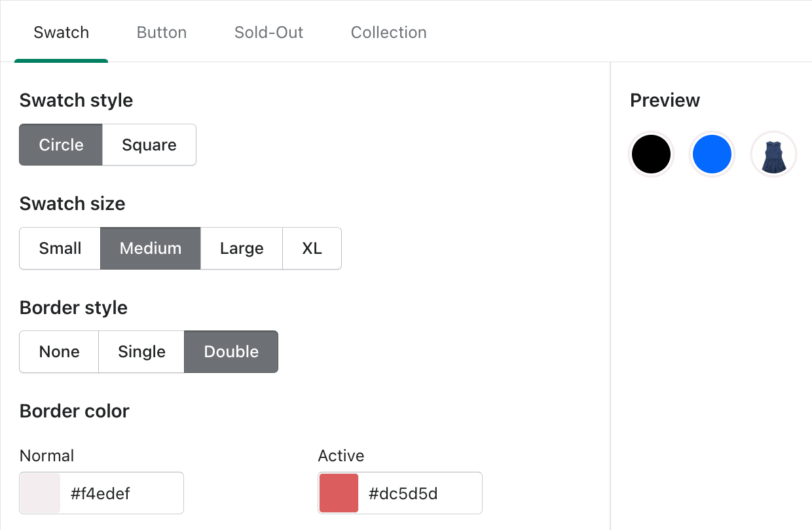Select the Circle swatch style

click(60, 145)
